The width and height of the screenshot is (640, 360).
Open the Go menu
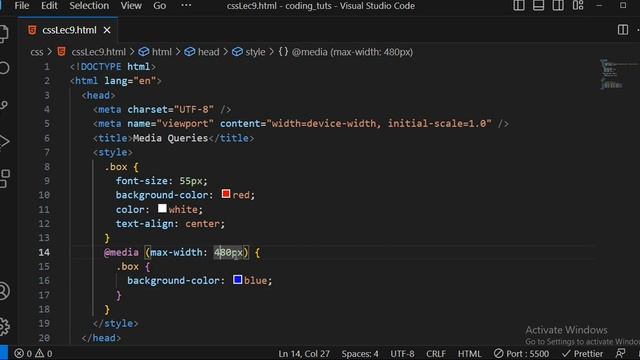click(160, 6)
